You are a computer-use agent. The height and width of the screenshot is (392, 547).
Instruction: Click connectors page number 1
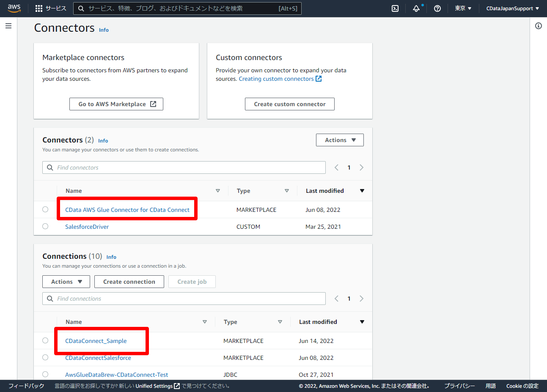point(349,167)
